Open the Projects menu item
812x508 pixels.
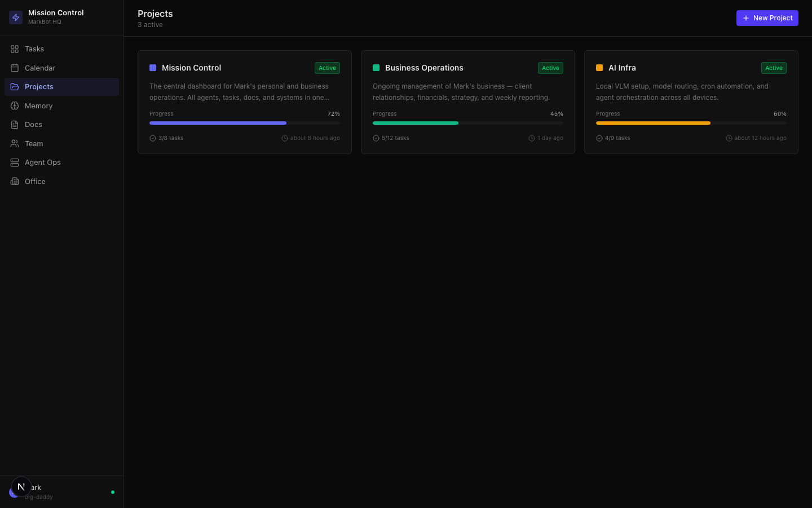[x=39, y=87]
